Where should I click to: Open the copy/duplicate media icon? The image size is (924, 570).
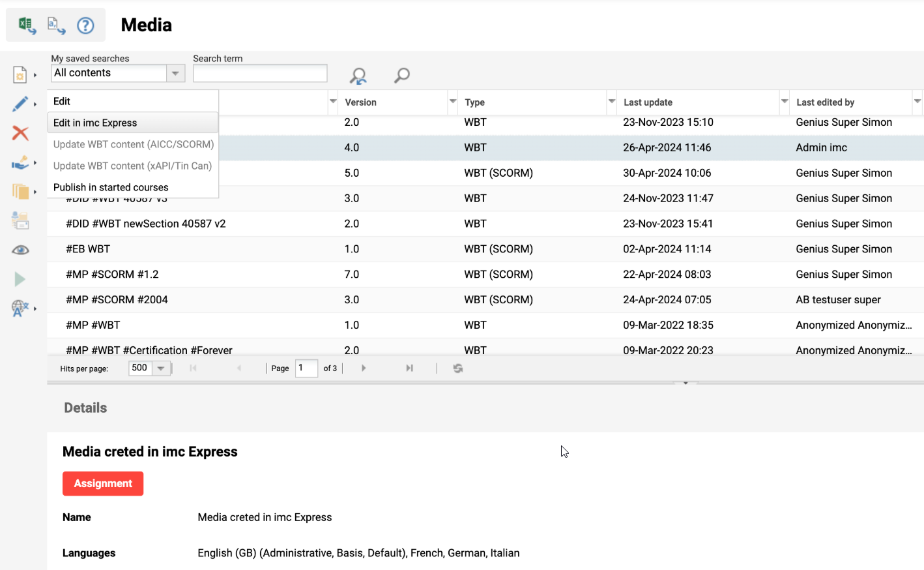20,190
